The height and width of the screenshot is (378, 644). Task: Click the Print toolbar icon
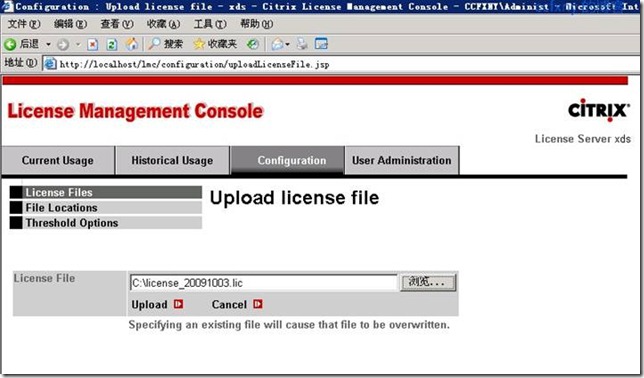302,44
